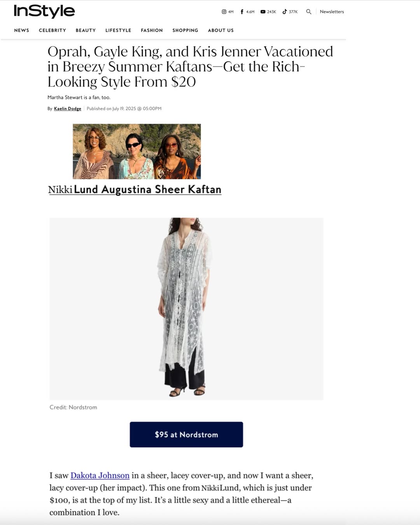Open the About Us navigation item

[x=221, y=30]
